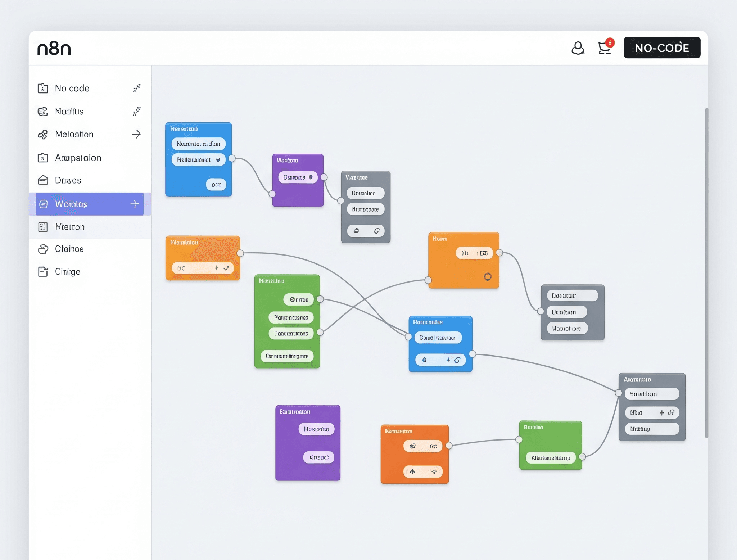The width and height of the screenshot is (737, 560).
Task: Click the link icon in gray Aratonno node
Action: pyautogui.click(x=671, y=412)
